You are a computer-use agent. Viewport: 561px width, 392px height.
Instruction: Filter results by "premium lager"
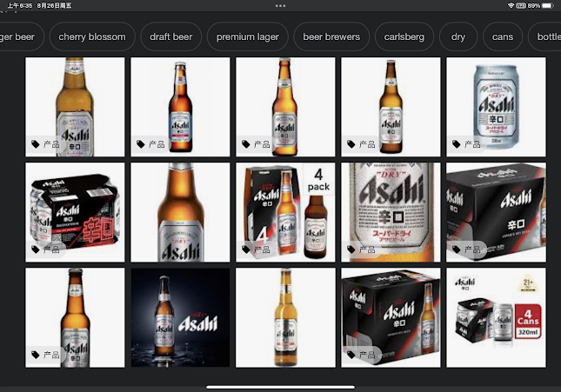click(x=247, y=37)
